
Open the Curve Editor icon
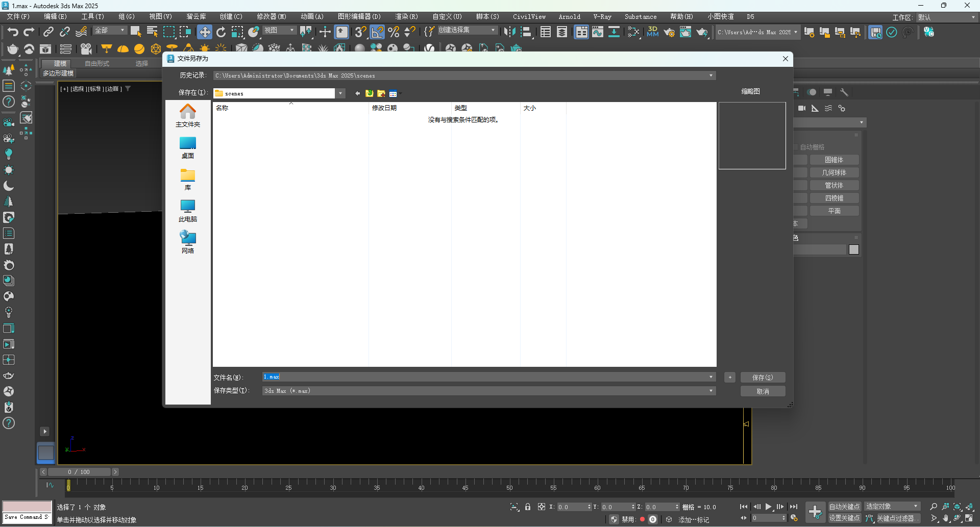point(598,32)
